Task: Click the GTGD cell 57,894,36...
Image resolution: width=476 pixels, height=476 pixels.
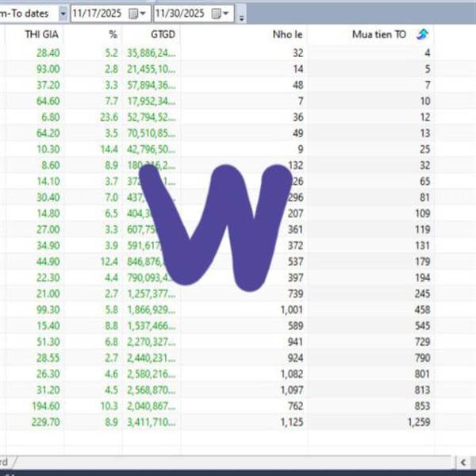Action: pos(151,86)
